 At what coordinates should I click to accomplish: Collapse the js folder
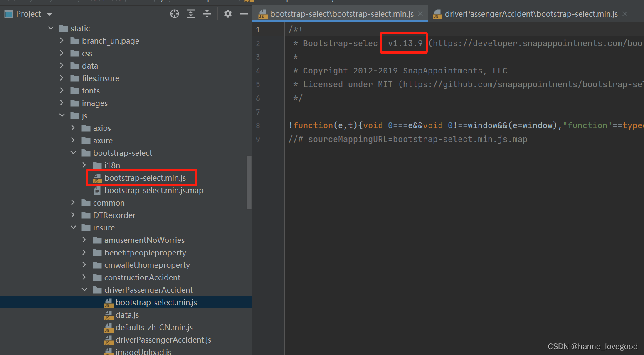click(x=62, y=115)
